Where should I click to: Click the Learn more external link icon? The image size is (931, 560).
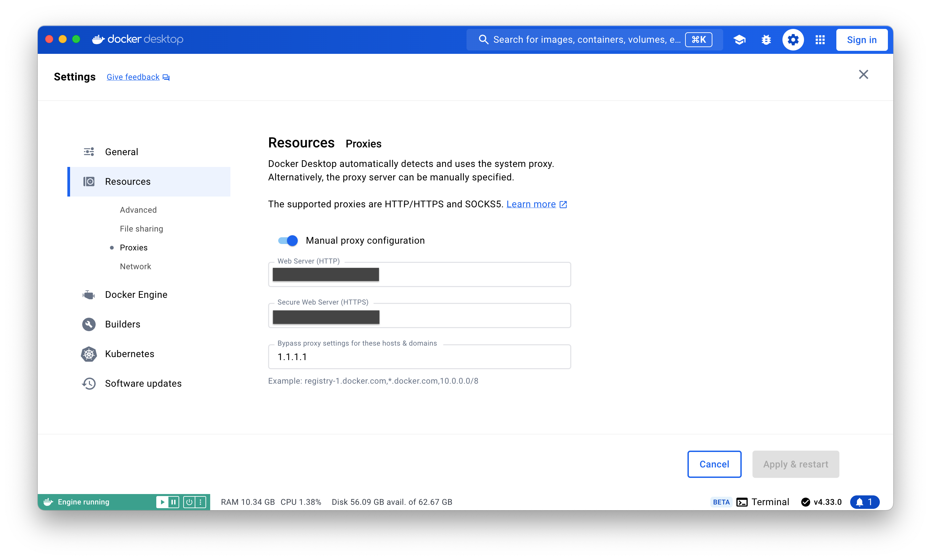[563, 205]
